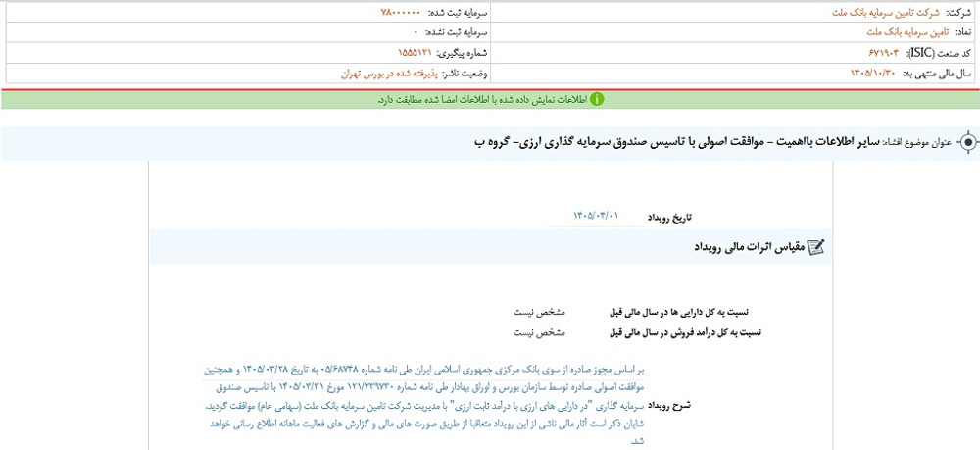The image size is (980, 450).
Task: Click label نسبت به کل درآمد فروش در سال مالی قبل
Action: 686,332
